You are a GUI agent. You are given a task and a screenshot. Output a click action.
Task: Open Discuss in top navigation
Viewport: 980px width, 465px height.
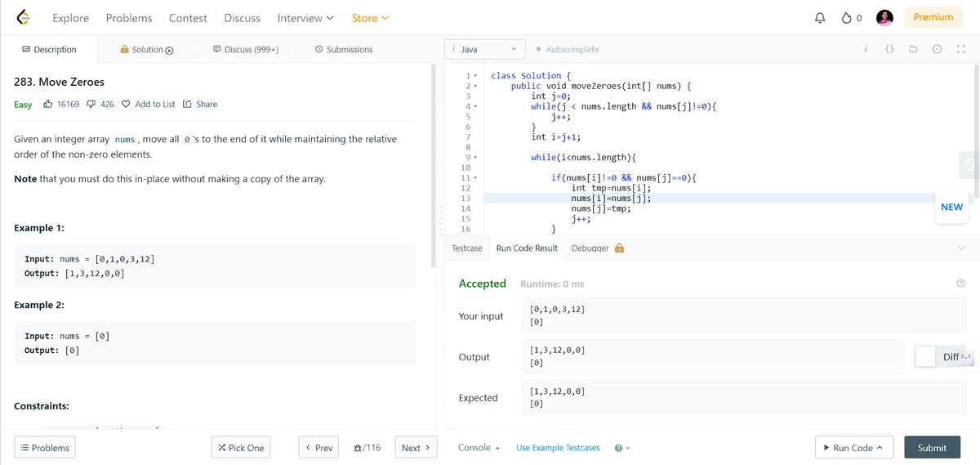pos(243,18)
